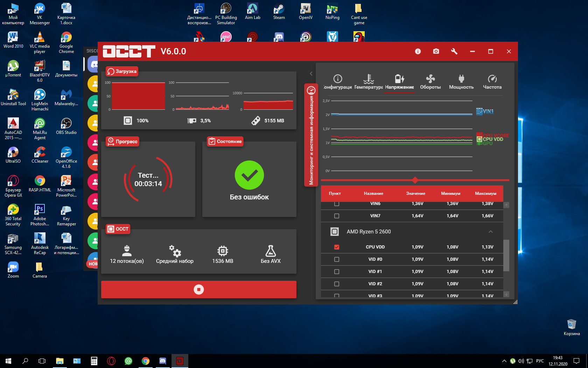Open OCCT info (i) icon in title bar
This screenshot has height=368, width=588.
pyautogui.click(x=418, y=51)
